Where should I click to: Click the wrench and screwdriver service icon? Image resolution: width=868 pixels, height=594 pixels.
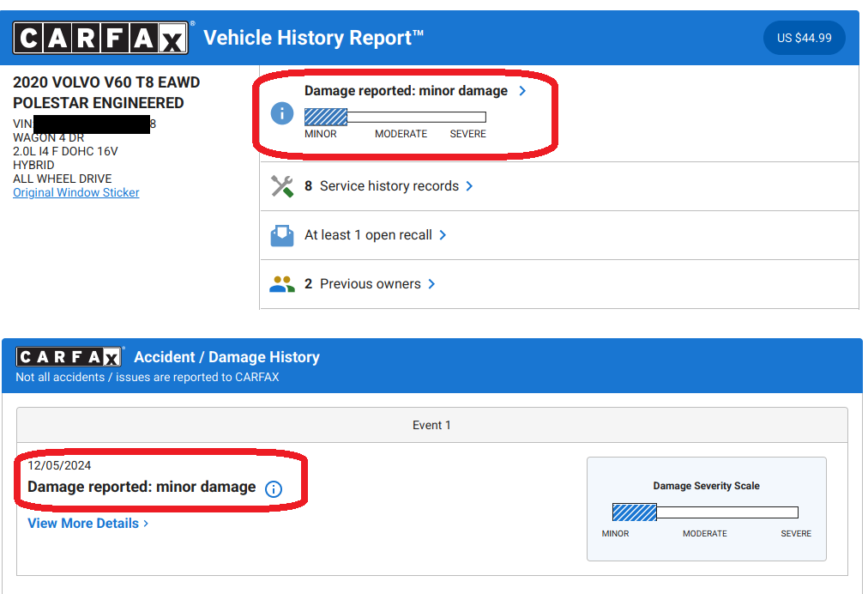pos(282,186)
